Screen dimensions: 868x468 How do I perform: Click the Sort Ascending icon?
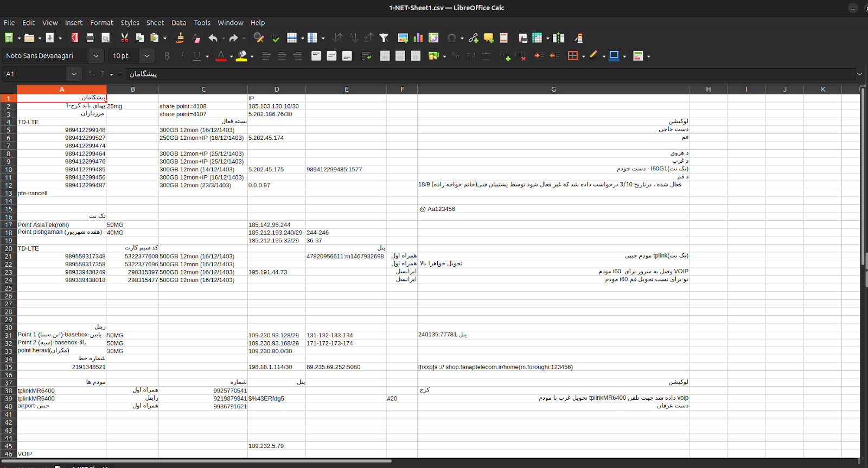coord(354,38)
